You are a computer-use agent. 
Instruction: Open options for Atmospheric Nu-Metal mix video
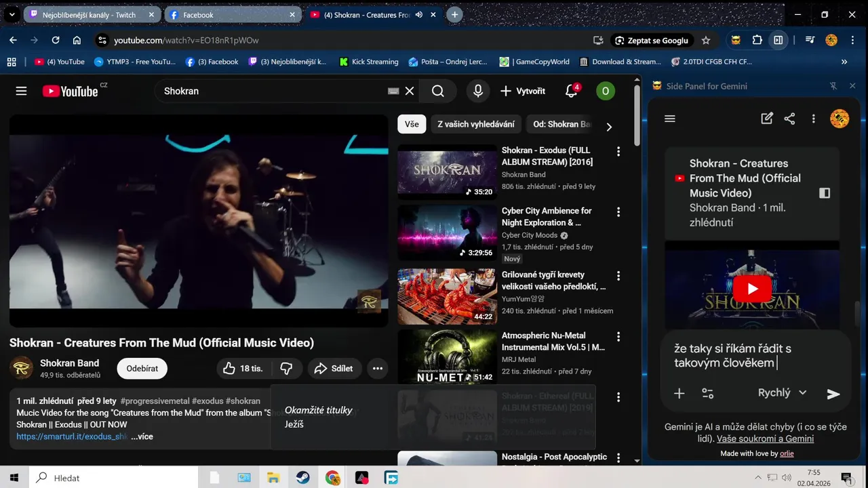[618, 336]
